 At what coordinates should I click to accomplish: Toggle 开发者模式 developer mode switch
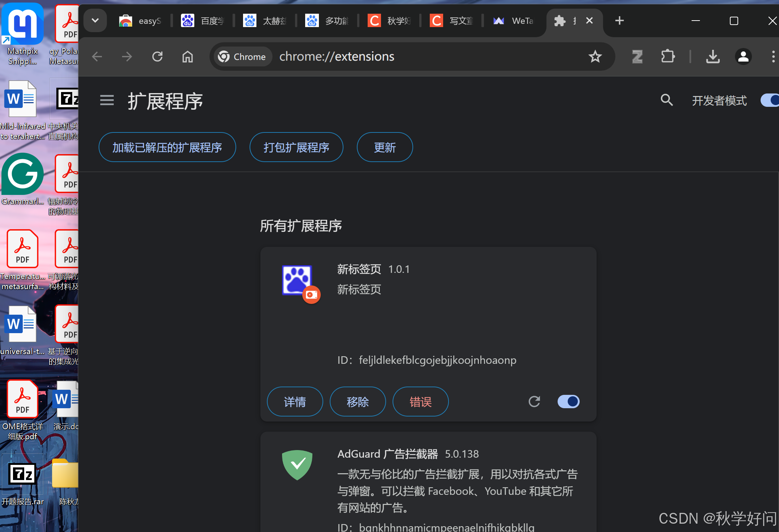pos(771,100)
